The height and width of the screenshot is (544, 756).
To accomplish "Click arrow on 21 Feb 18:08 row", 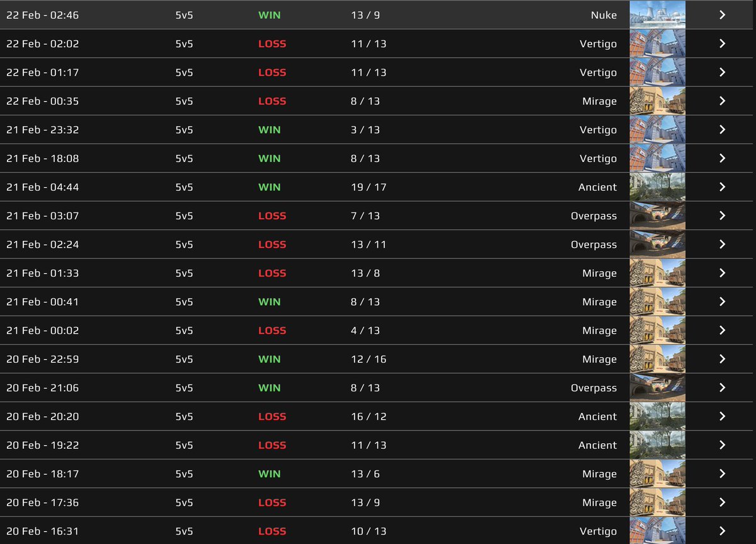I will [723, 158].
